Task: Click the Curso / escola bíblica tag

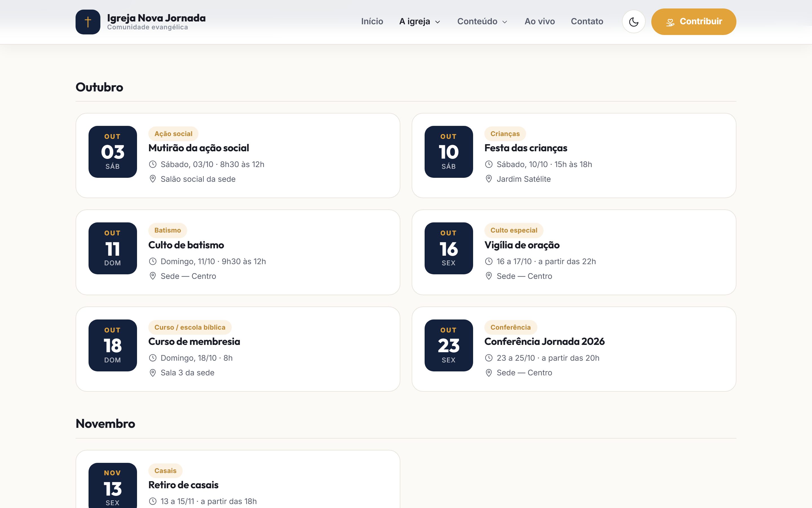Action: tap(189, 327)
